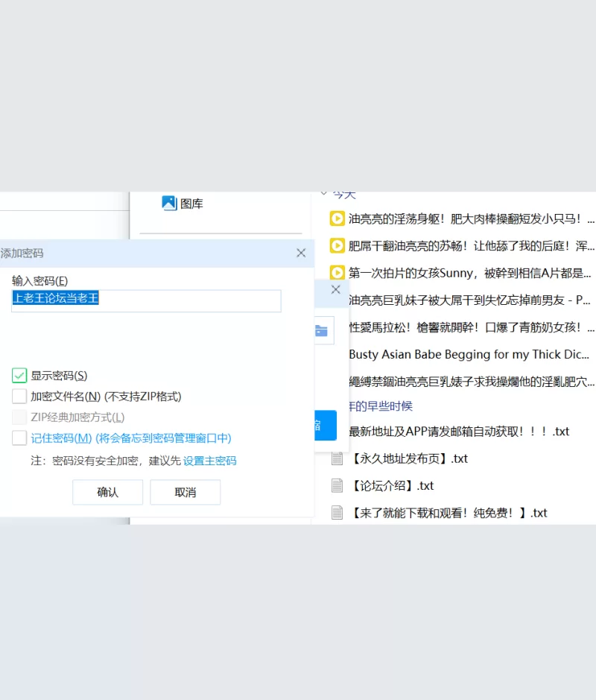Click the 【来了就能下载和观看！纯免费！】.txt document icon
Screen dimensions: 596x700
[337, 513]
